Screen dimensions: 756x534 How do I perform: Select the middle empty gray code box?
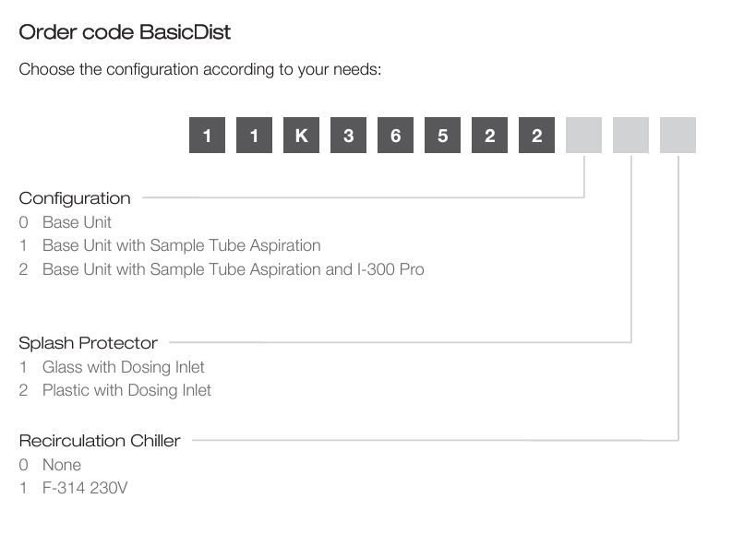(630, 135)
